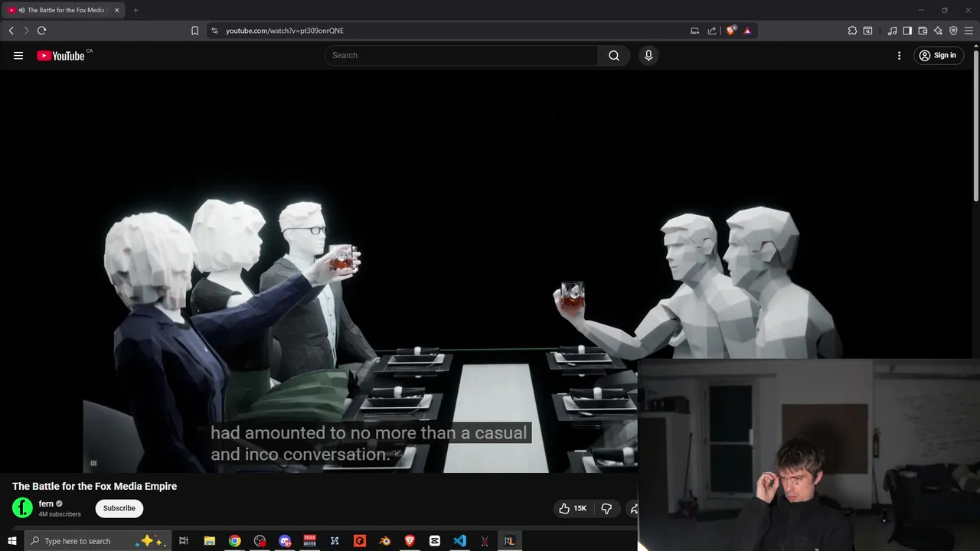
Task: Bookmark this page
Action: pos(194,31)
